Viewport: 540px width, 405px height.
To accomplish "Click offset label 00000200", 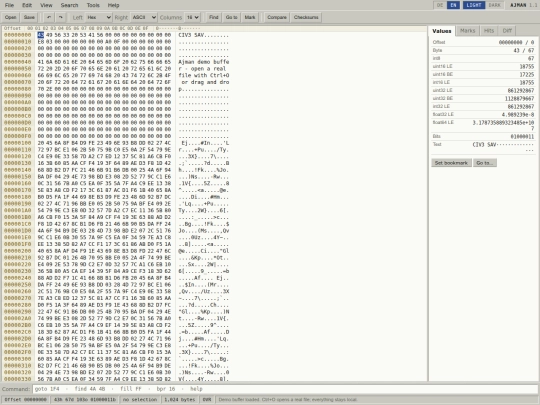I will click(x=18, y=251).
